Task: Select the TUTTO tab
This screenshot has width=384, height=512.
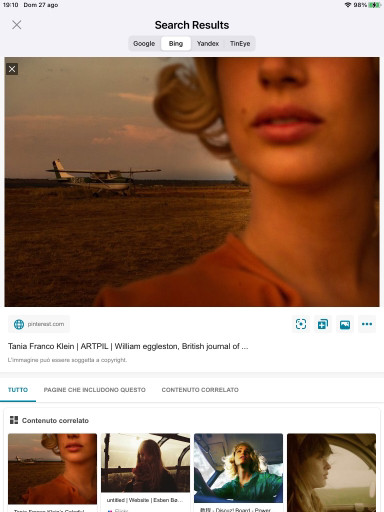Action: click(x=18, y=390)
